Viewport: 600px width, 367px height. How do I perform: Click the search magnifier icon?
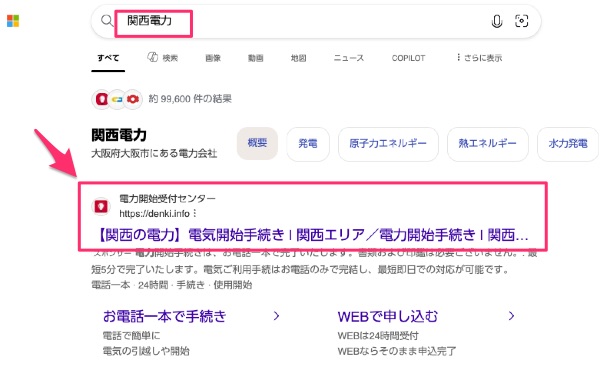(107, 21)
